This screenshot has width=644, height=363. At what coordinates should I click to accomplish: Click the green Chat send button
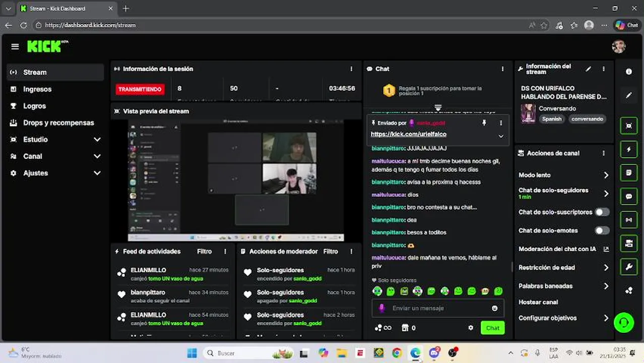point(492,328)
